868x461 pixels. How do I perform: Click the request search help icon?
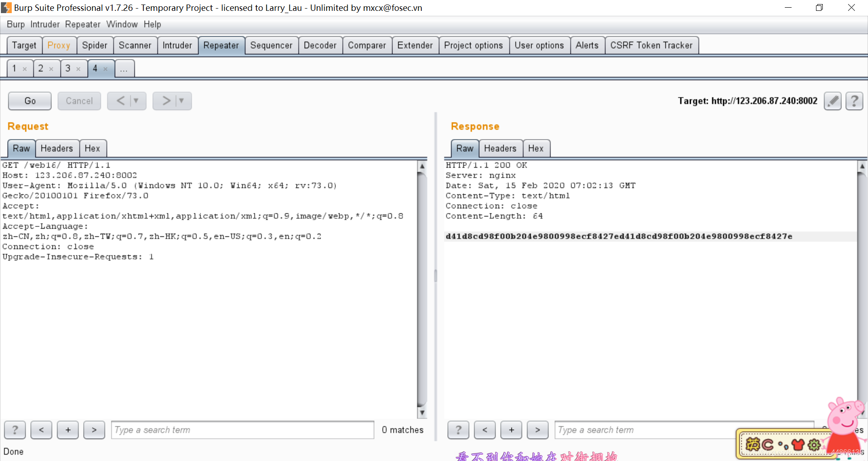pyautogui.click(x=15, y=430)
